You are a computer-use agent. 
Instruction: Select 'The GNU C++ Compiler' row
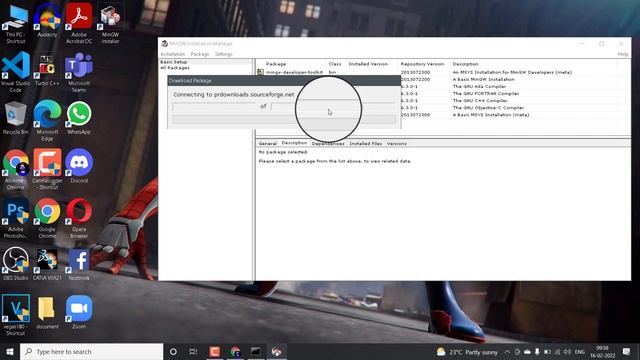click(480, 100)
